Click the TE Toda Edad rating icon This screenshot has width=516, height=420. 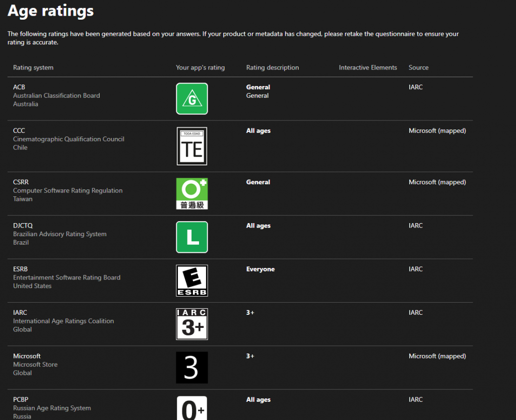pyautogui.click(x=191, y=146)
